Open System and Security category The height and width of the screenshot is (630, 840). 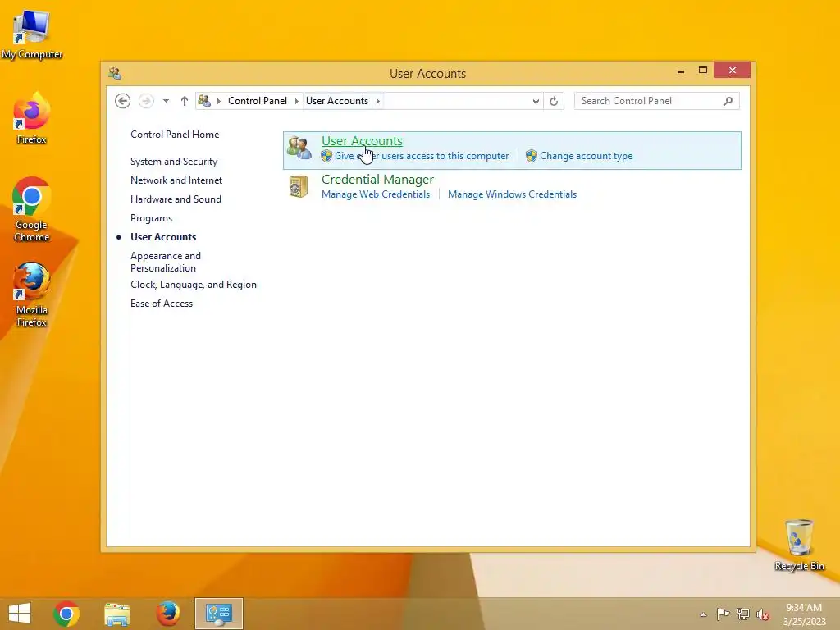[x=174, y=162]
